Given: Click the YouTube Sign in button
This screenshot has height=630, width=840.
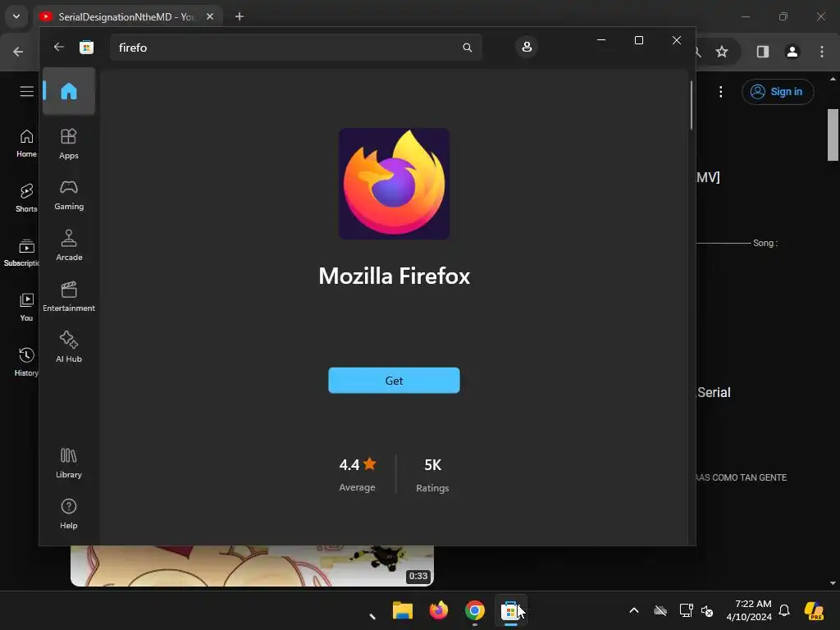Looking at the screenshot, I should click(x=778, y=92).
